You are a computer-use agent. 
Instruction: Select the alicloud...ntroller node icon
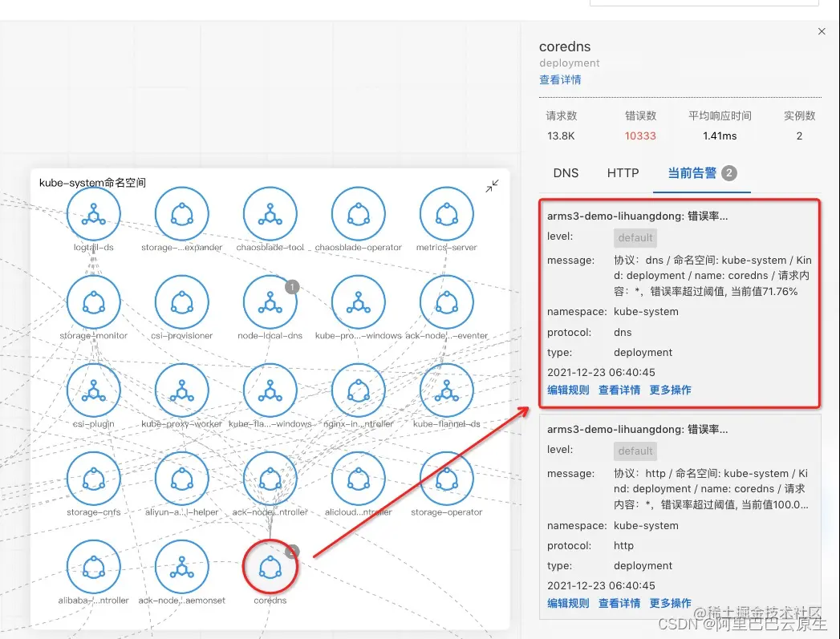[359, 479]
